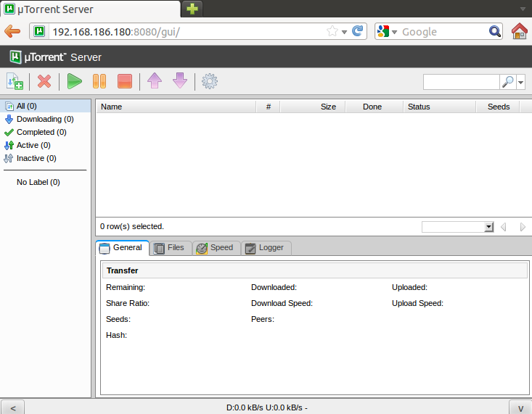This screenshot has width=532, height=414.
Task: Sort torrents by Done column header
Action: [x=375, y=107]
